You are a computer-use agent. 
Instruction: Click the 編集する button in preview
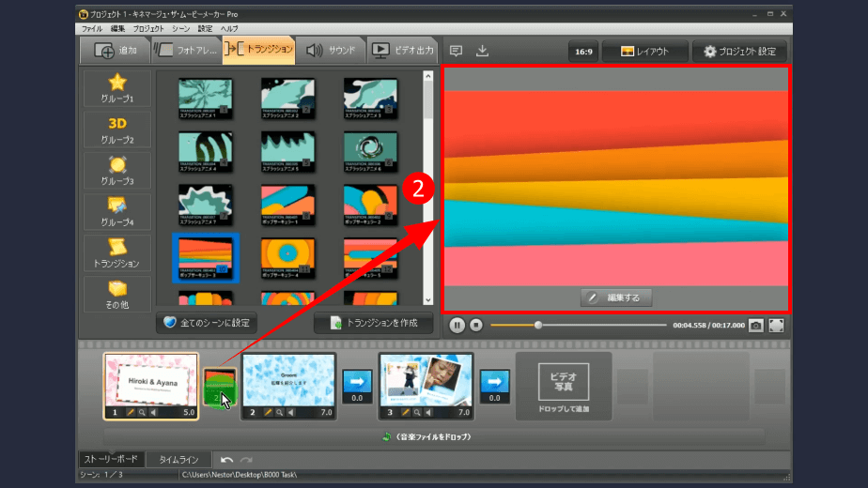pos(616,297)
